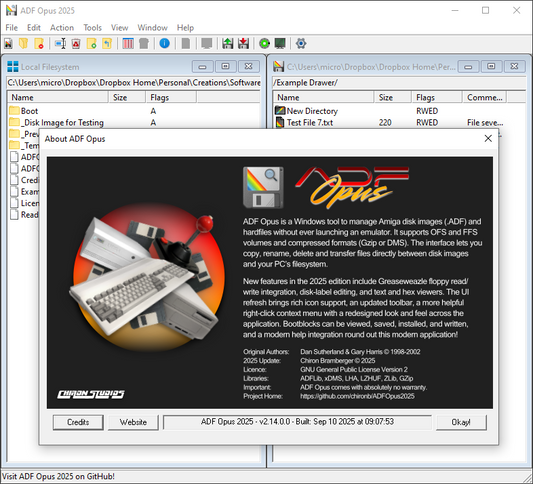Open the Window menu
This screenshot has width=533, height=484.
[x=152, y=28]
